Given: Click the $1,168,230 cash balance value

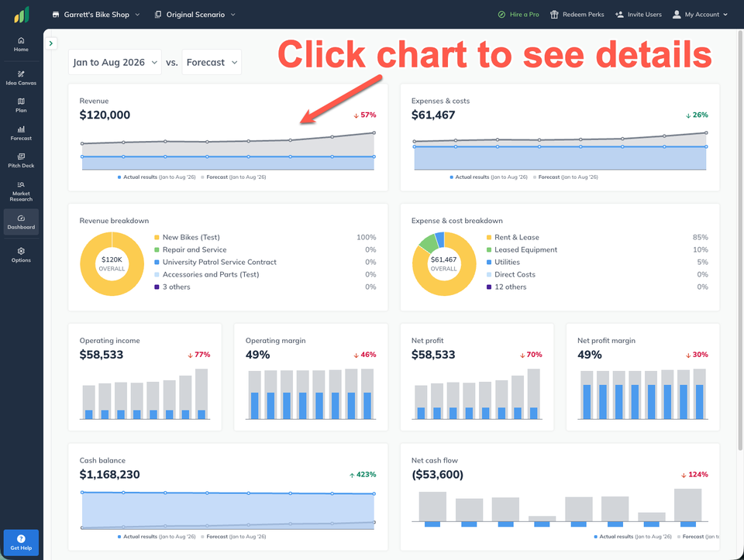Looking at the screenshot, I should pyautogui.click(x=109, y=474).
